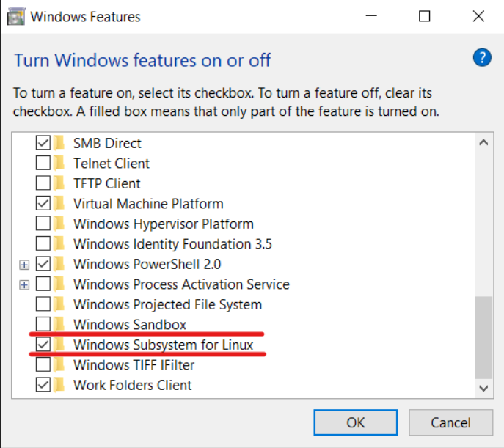Click folder icon beside Windows TIFF IFilter
Screen dimensions: 504x448
(59, 364)
